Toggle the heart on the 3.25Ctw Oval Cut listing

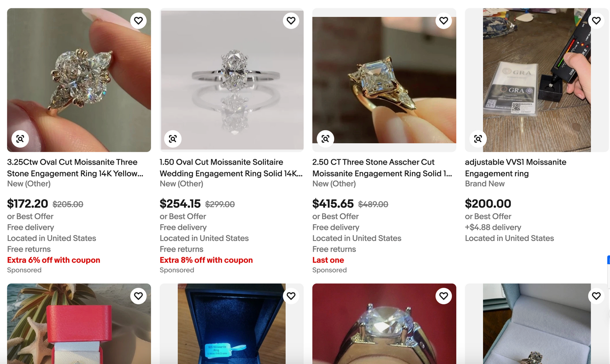[138, 21]
